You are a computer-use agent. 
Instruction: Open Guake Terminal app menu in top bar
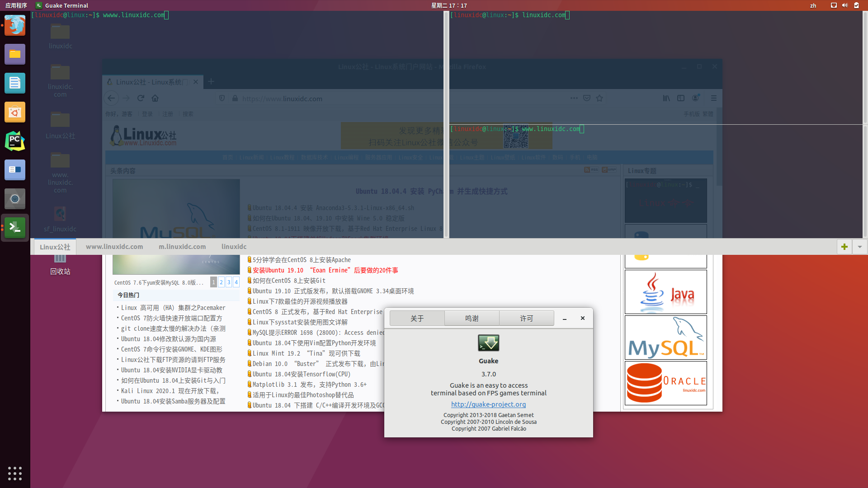(62, 5)
